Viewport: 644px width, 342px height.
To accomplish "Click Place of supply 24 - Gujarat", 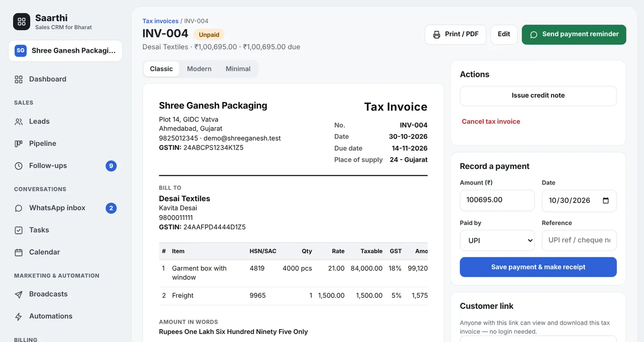I will tap(408, 160).
